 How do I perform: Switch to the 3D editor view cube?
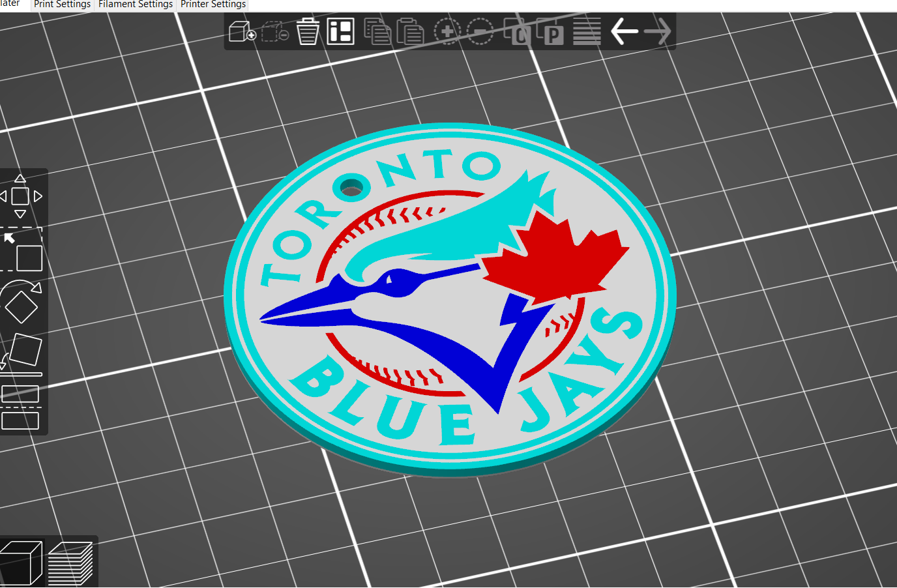[x=21, y=563]
